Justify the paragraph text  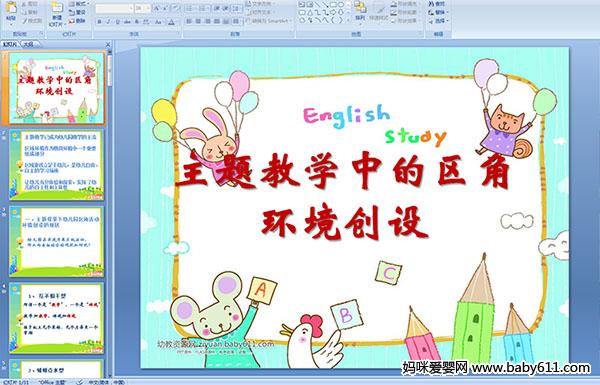[217, 21]
